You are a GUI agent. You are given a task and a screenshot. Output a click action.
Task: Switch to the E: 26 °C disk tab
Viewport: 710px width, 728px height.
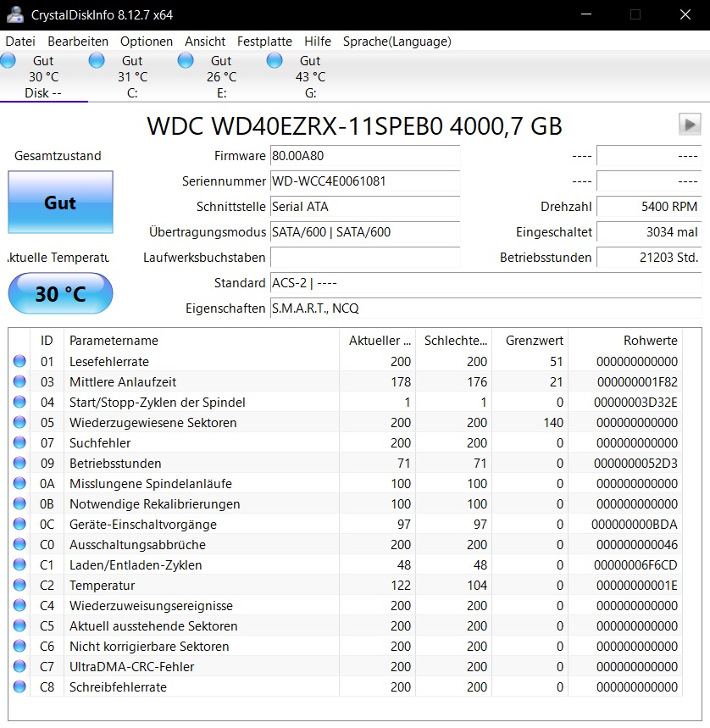click(221, 76)
